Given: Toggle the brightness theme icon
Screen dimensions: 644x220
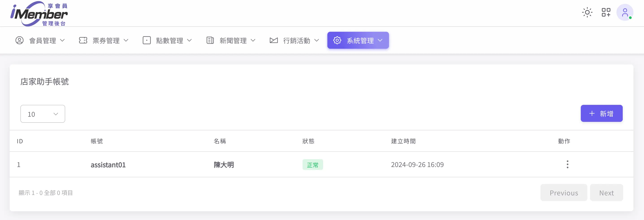Looking at the screenshot, I should point(587,12).
